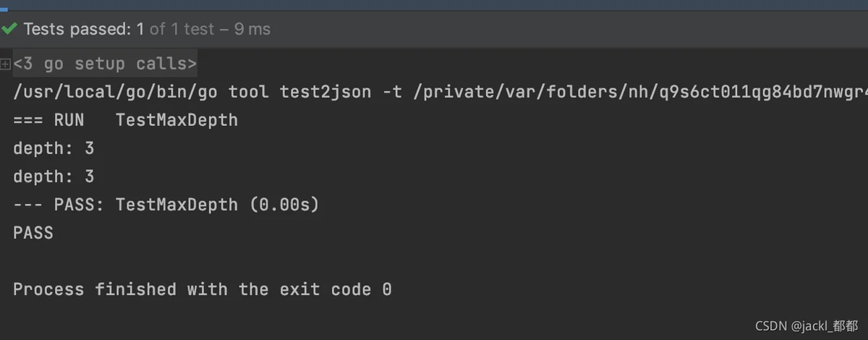Click the green tests-passed checkmark icon
868x340 pixels.
(9, 29)
